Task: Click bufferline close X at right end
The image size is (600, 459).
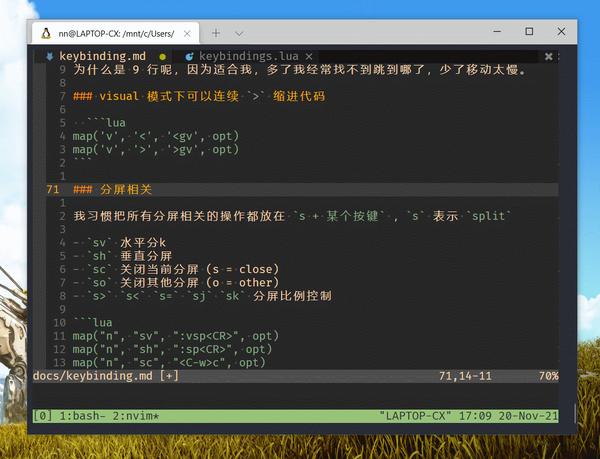Action: pos(548,57)
